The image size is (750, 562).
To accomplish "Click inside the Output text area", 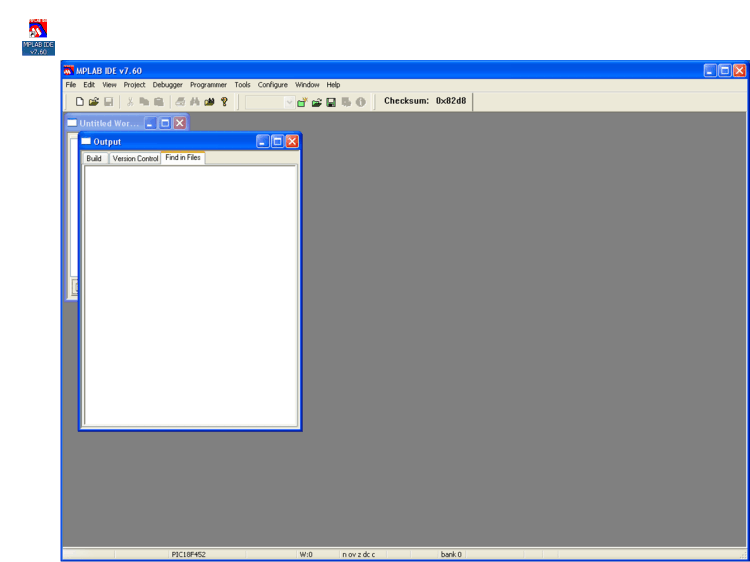I will [x=191, y=295].
